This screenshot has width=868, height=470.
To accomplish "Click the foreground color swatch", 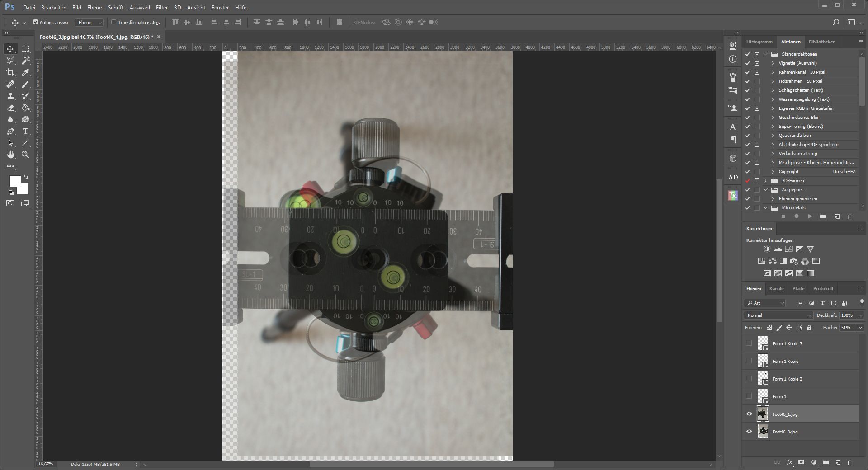I will 14,181.
